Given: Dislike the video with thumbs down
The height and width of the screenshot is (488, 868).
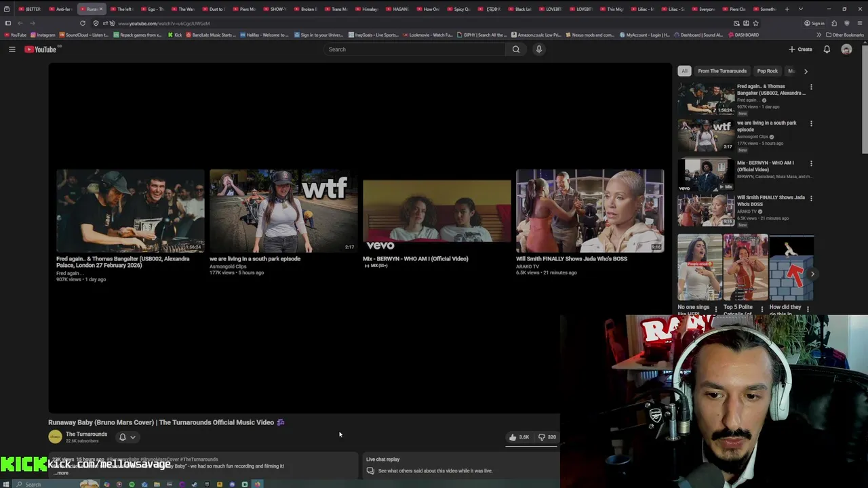Looking at the screenshot, I should [547, 437].
